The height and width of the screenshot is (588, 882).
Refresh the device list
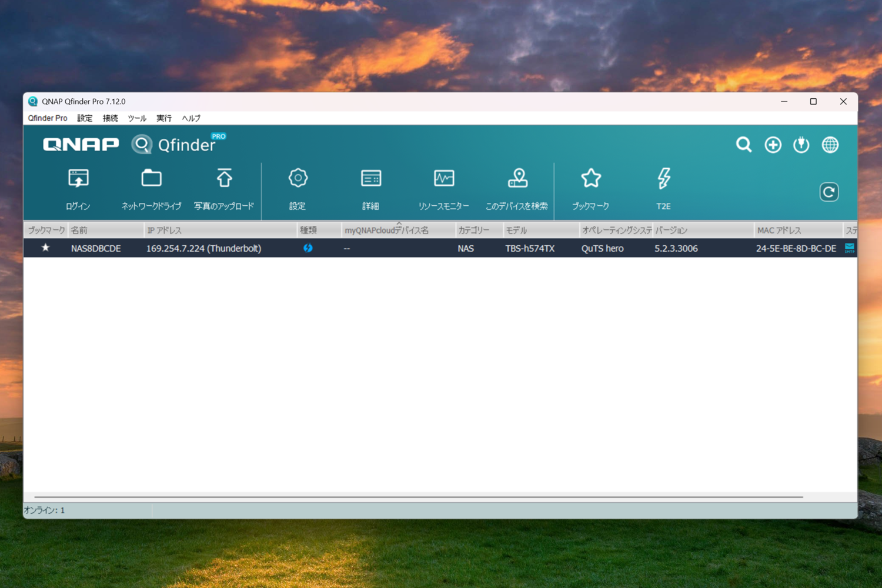coord(829,192)
